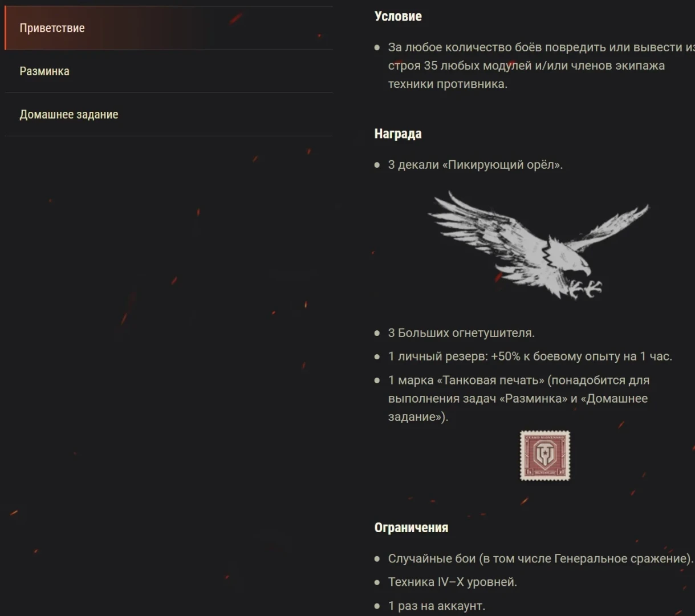Click the bullet before Больших огнетушителя
This screenshot has height=616, width=695.
click(x=377, y=333)
